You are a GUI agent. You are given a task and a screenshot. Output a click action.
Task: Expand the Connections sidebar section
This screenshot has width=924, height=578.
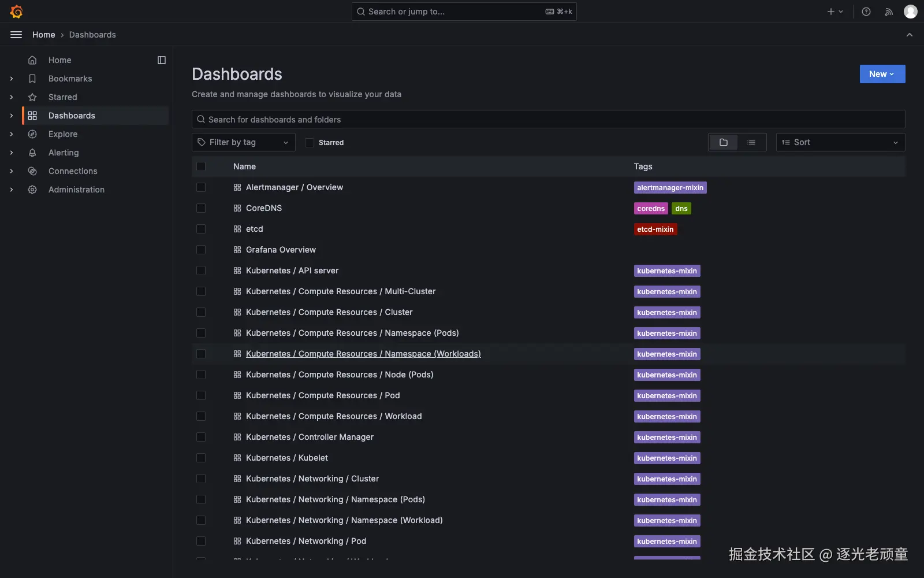pos(12,171)
